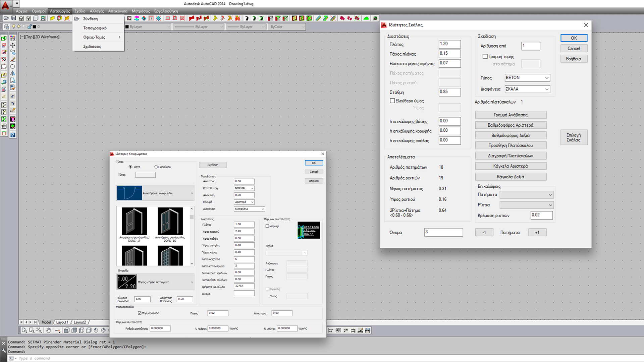Select the Rotate tool in left toolbar
This screenshot has width=644, height=362.
[x=13, y=66]
